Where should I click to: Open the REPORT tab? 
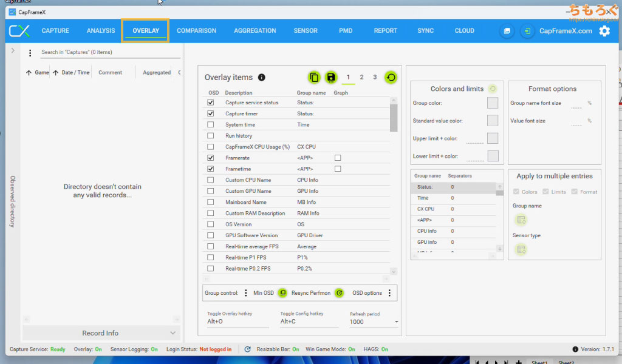point(385,31)
